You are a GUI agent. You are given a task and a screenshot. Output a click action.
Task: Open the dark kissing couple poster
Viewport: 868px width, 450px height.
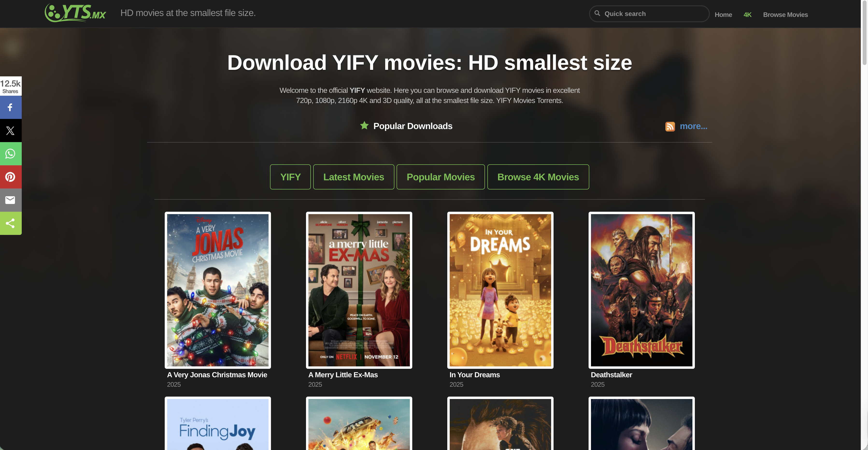(x=641, y=423)
